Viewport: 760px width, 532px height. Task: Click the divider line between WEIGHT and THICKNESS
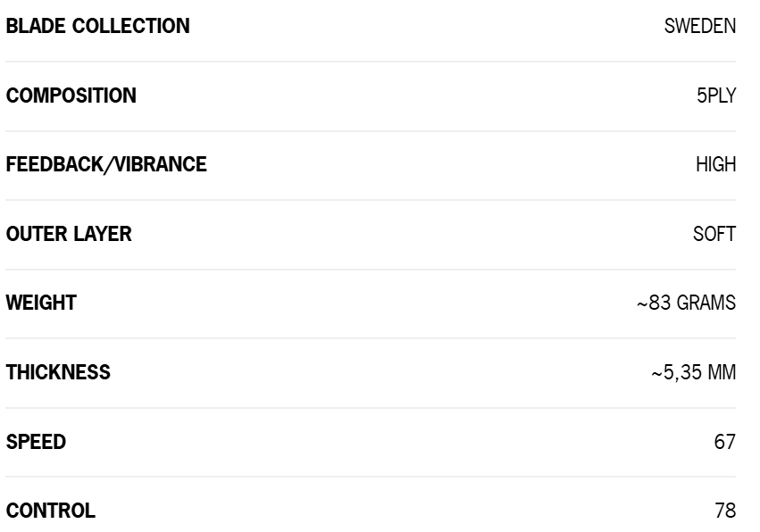point(371,338)
